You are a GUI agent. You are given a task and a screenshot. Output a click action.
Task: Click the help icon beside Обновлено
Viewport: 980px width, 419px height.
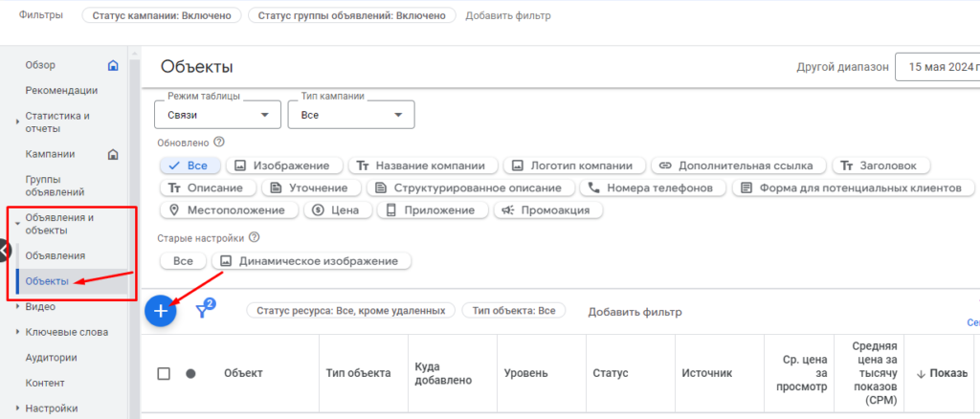[x=219, y=143]
